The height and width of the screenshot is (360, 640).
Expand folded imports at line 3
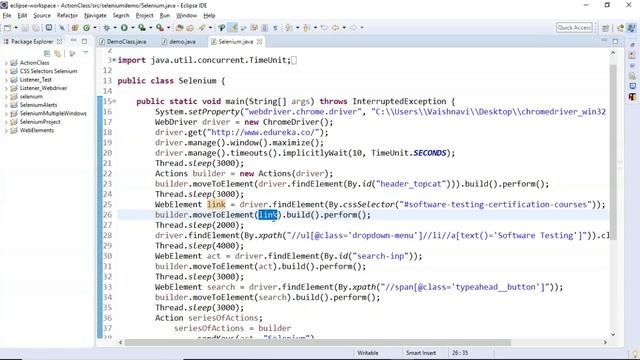(114, 60)
